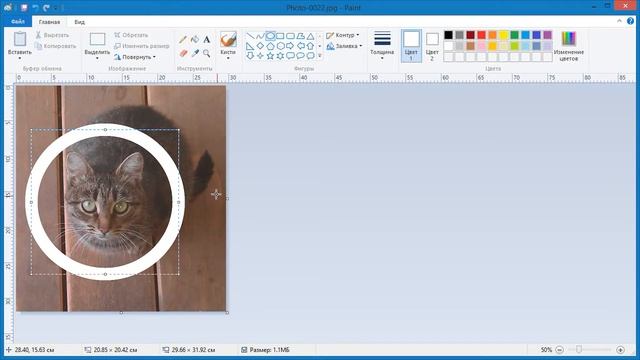Screen dimensions: 640x360
Task: Open Изменение цветов edit colors dialog
Action: pyautogui.click(x=569, y=46)
